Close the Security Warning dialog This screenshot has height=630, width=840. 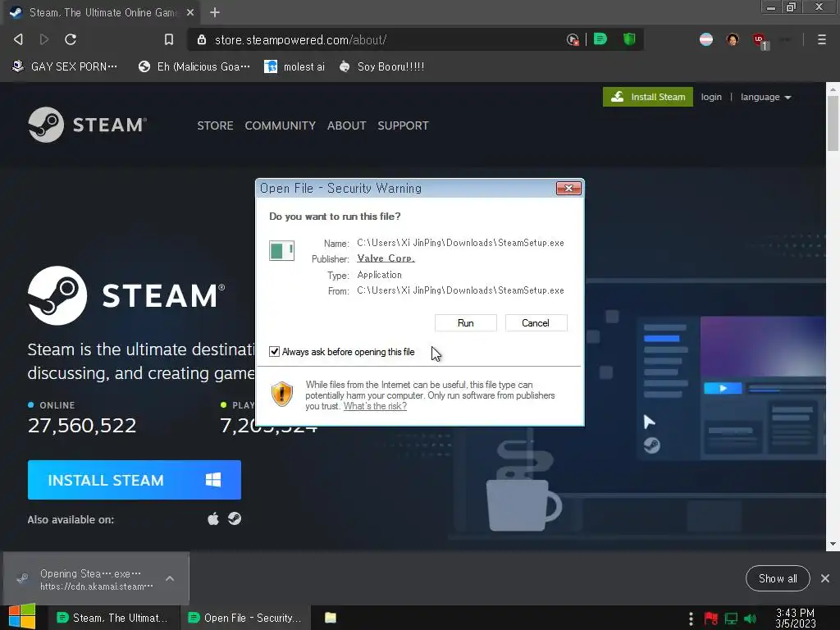coord(569,188)
